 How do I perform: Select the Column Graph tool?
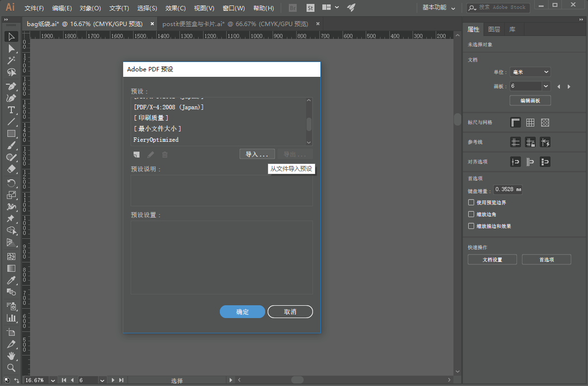coord(11,318)
